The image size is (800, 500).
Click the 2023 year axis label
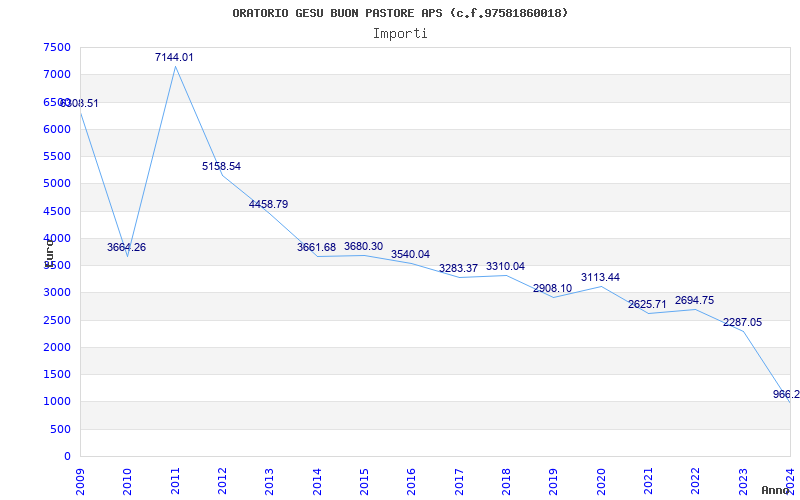pyautogui.click(x=743, y=481)
